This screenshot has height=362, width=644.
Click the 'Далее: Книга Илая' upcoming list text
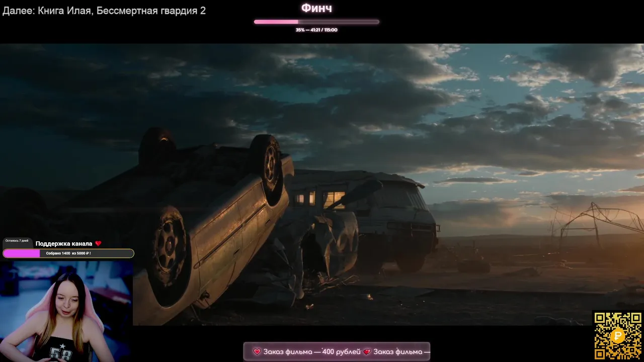(x=104, y=11)
